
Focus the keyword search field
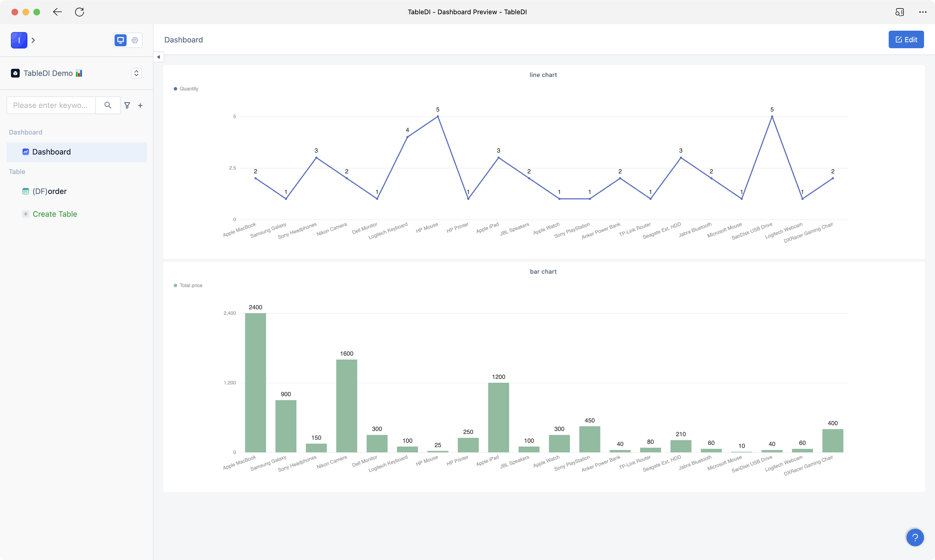(x=51, y=105)
